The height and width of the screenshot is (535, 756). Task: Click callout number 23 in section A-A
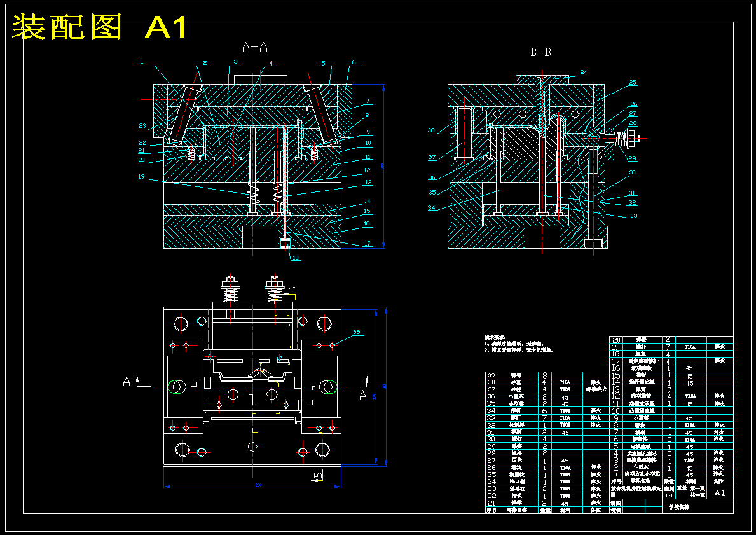point(142,127)
